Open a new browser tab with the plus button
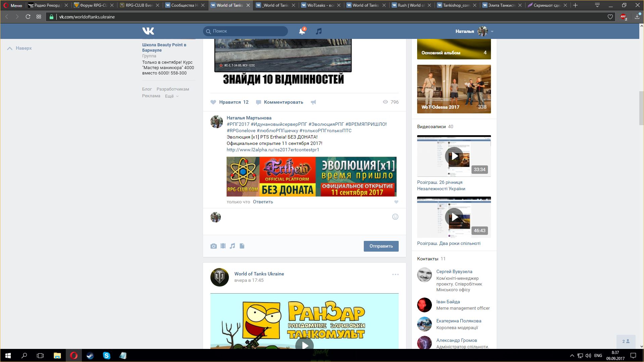The image size is (644, 362). click(x=575, y=5)
